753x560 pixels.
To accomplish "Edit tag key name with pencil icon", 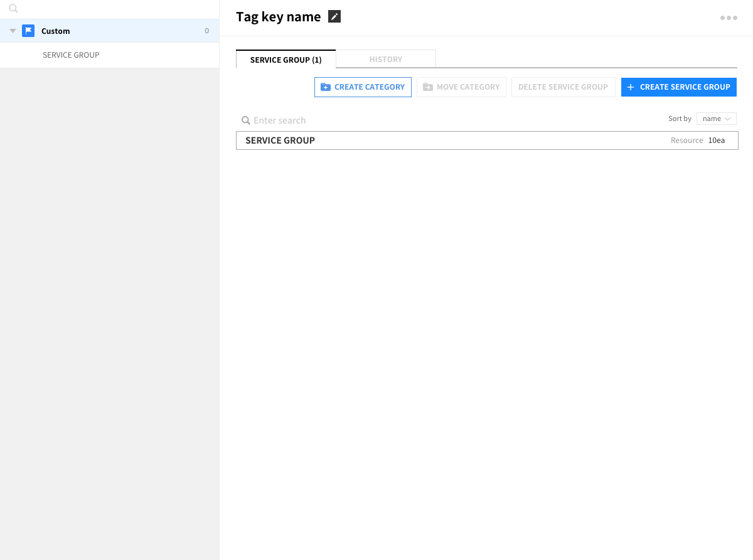I will [x=334, y=17].
